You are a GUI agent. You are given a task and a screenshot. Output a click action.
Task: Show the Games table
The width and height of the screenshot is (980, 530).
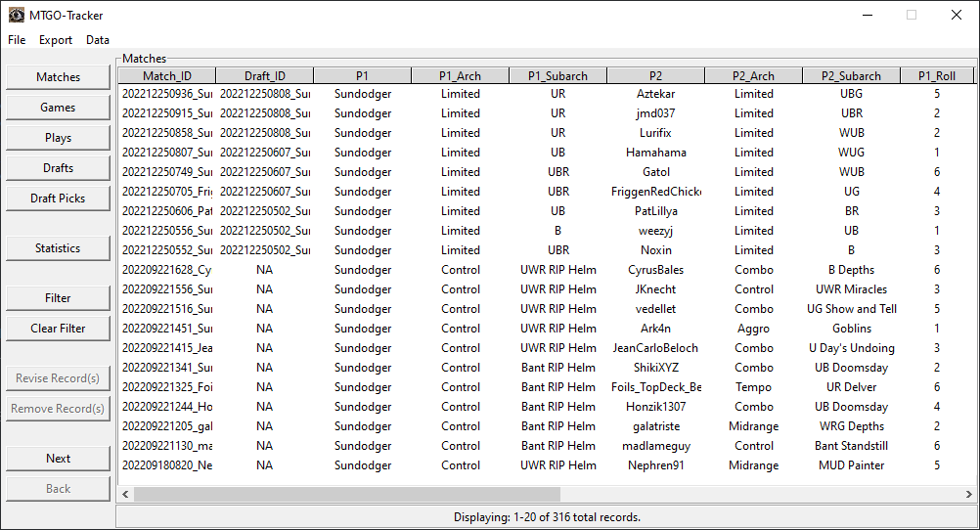click(58, 108)
